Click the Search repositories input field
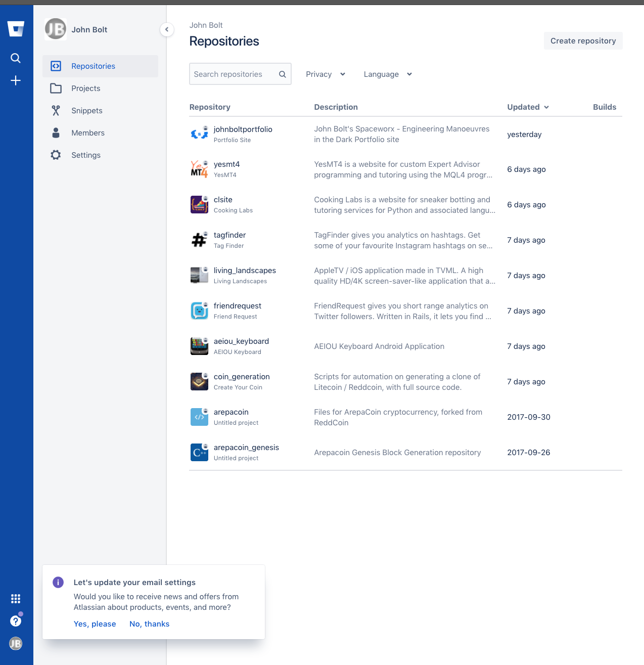The width and height of the screenshot is (644, 665). [x=233, y=74]
